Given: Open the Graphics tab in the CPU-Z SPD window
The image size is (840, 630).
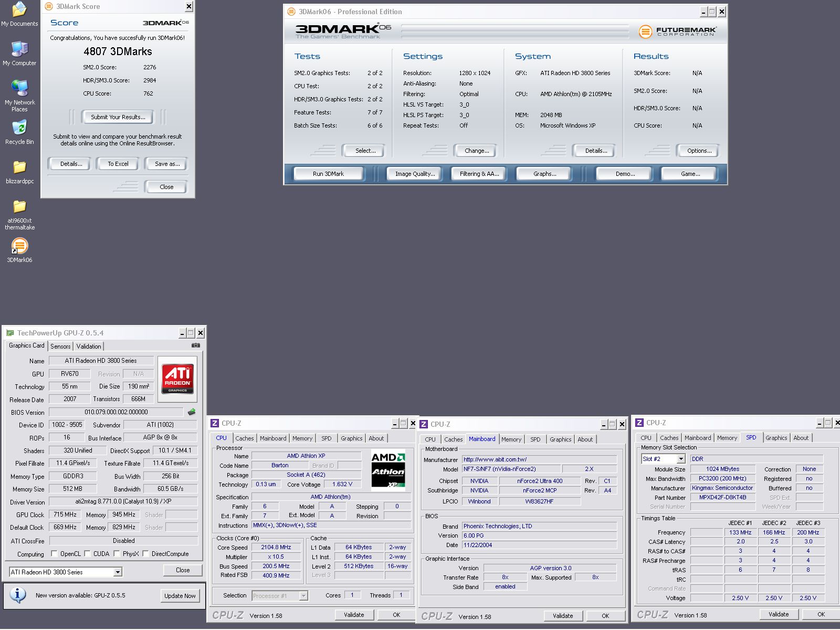Looking at the screenshot, I should pyautogui.click(x=776, y=438).
